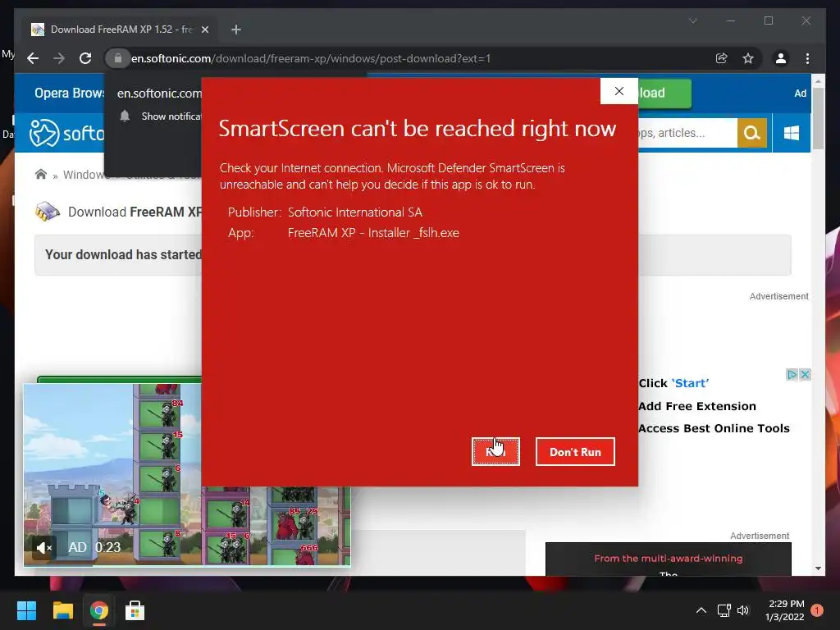This screenshot has width=840, height=630.
Task: Click Chrome icon in taskbar
Action: [x=98, y=610]
